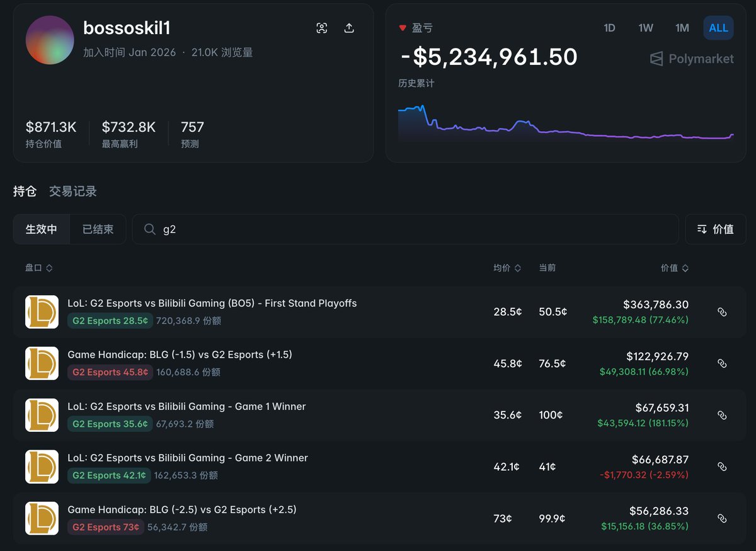Viewport: 756px width, 551px height.
Task: Click link icon for the BO5 First Stand Playoffs row
Action: pyautogui.click(x=723, y=312)
